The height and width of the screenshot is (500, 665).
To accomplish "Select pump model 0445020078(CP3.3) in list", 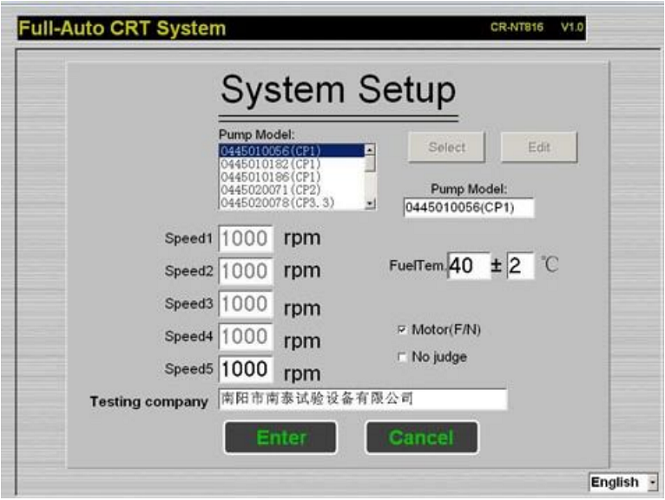I will [x=290, y=203].
